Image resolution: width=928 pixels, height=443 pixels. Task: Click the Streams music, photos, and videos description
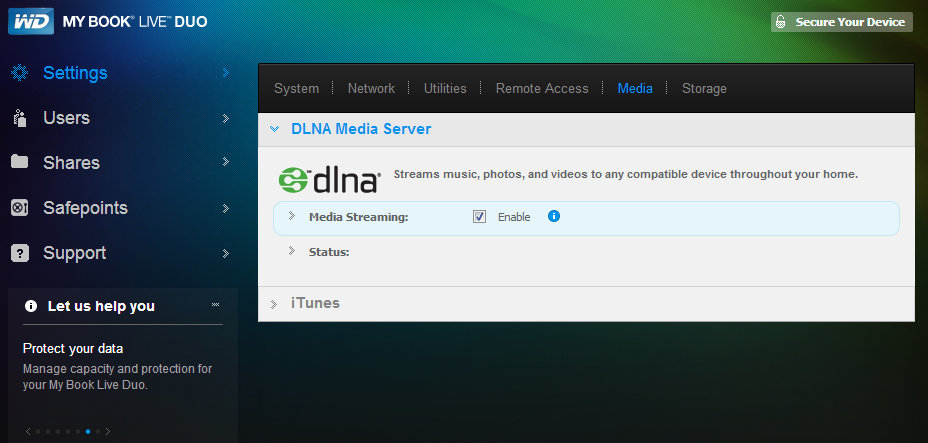pos(626,174)
